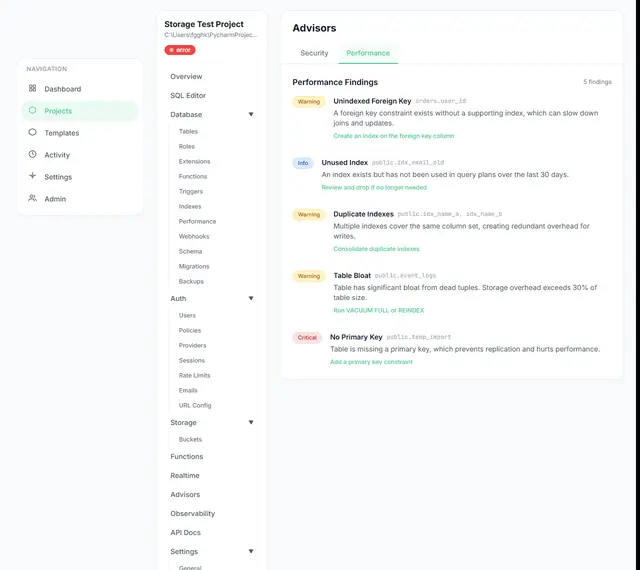Open Policies under Auth
The width and height of the screenshot is (640, 570).
point(190,330)
